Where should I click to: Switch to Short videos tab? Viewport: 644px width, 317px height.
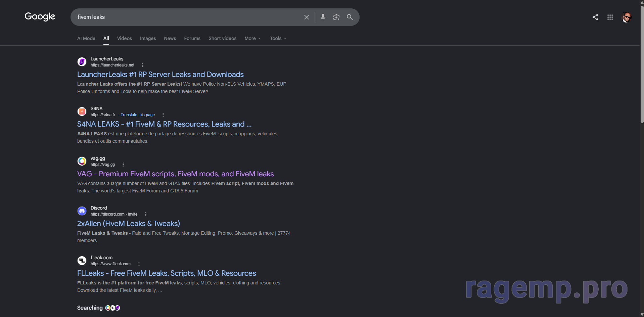click(x=222, y=38)
